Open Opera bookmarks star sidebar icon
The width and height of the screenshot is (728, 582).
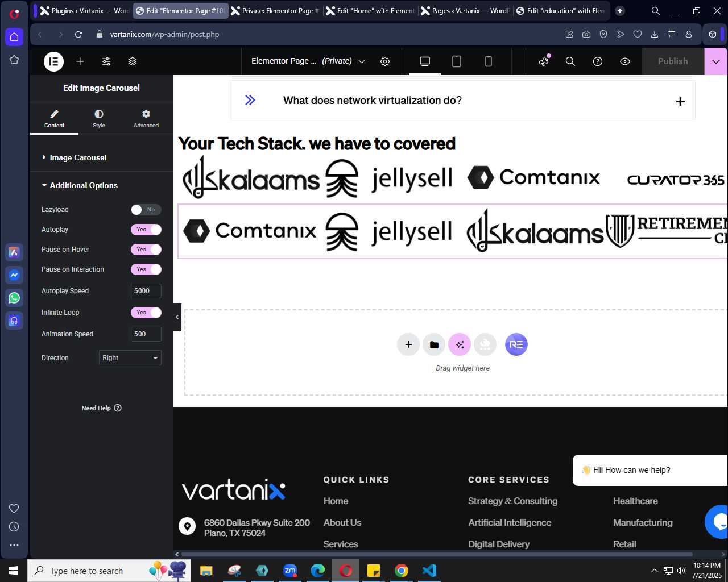[14, 60]
